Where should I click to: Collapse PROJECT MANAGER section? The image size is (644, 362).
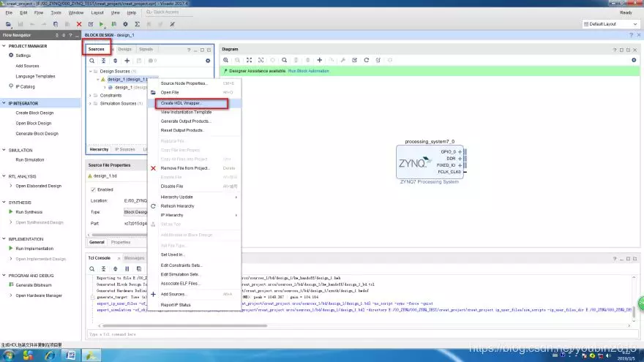4,46
